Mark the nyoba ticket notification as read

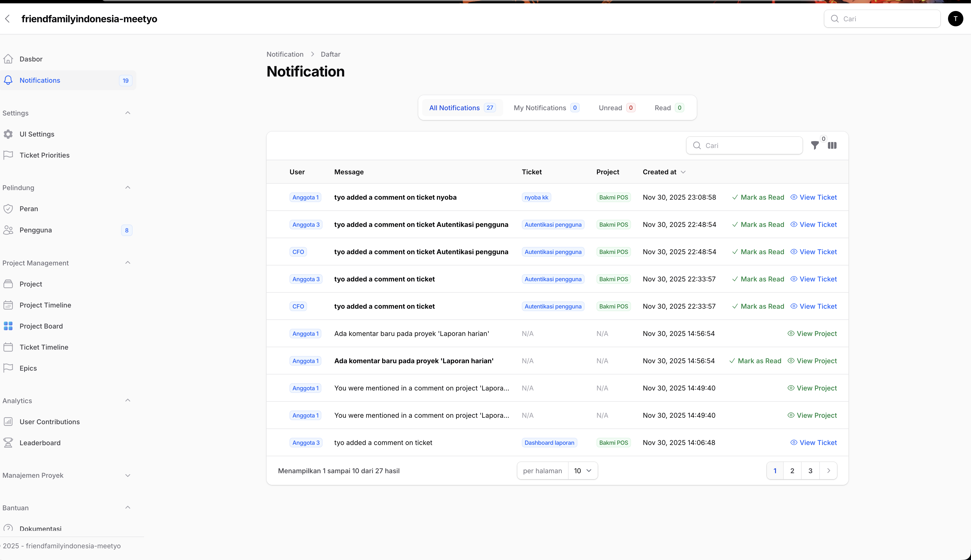tap(758, 197)
